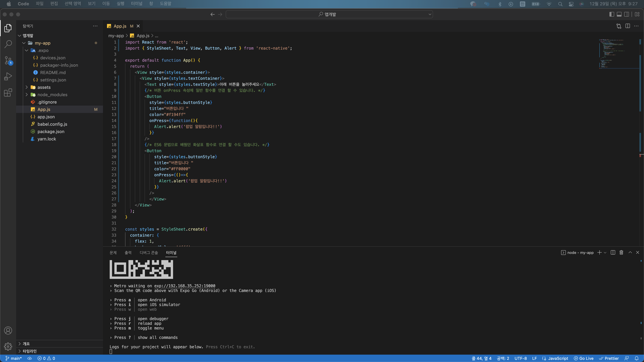Open the Manage gear icon

(x=8, y=346)
